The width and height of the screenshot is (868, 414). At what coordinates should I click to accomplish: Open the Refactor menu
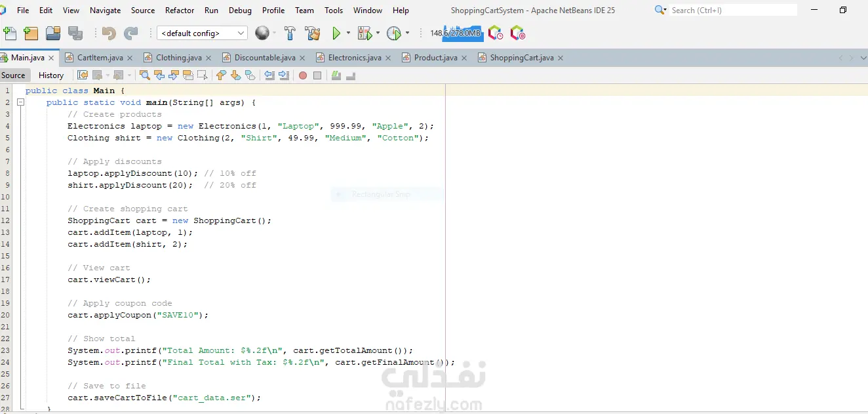coord(180,10)
